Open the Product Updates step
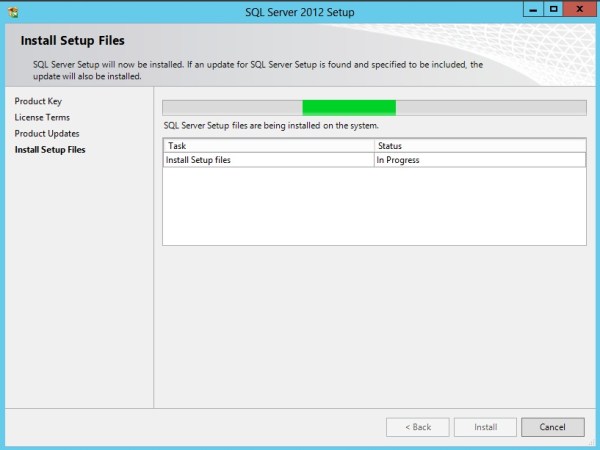Image resolution: width=600 pixels, height=450 pixels. [x=47, y=133]
